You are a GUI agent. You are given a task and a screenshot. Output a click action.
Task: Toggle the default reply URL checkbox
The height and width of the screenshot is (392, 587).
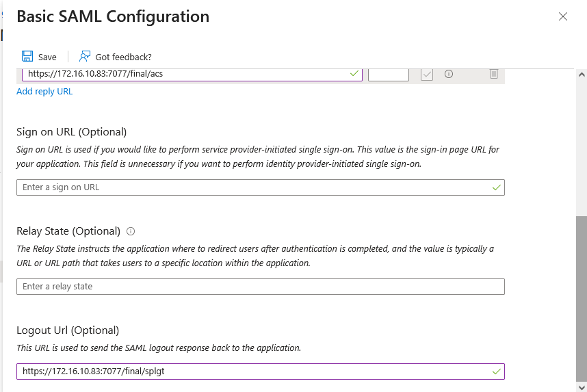(x=427, y=74)
